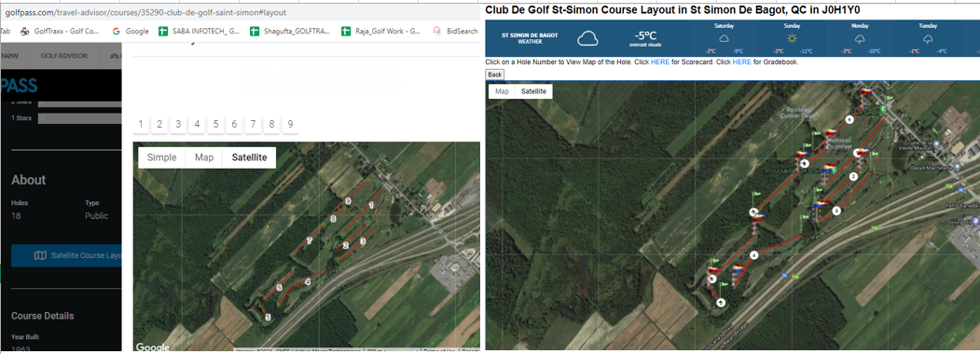The image size is (980, 354).
Task: Open the GolfTraxx bookmark icon
Action: pyautogui.click(x=25, y=31)
